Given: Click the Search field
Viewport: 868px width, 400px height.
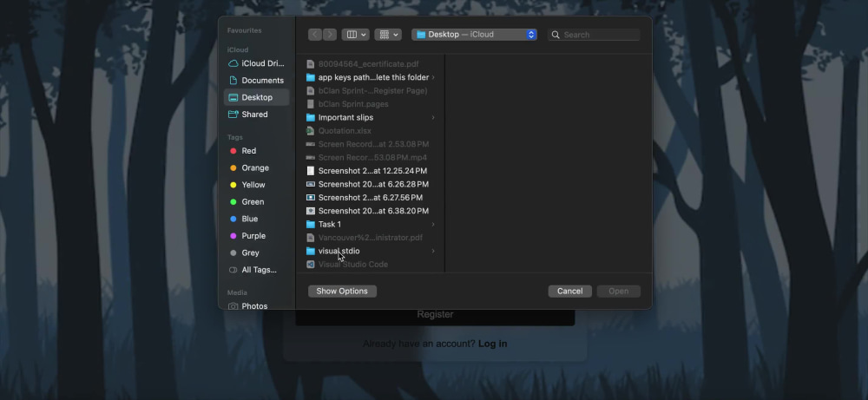Looking at the screenshot, I should point(594,35).
